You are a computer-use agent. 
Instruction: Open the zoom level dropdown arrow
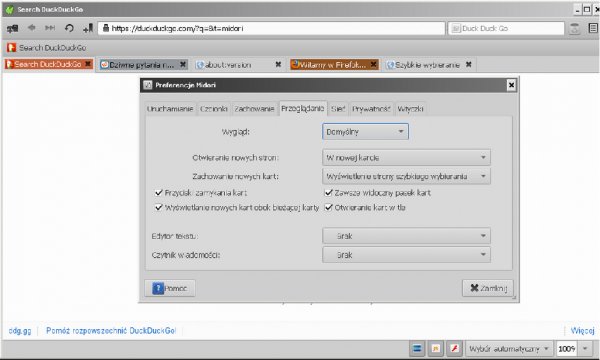pos(585,349)
